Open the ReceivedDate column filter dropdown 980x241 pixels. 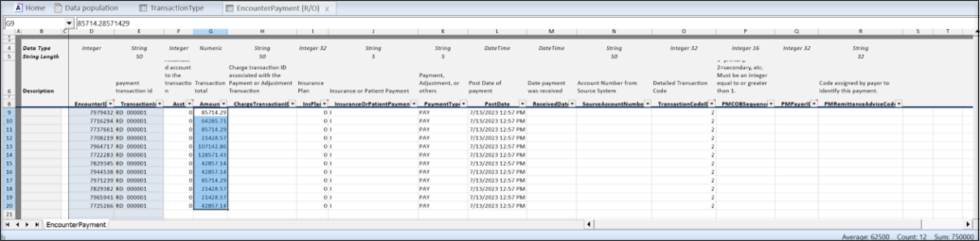(572, 103)
